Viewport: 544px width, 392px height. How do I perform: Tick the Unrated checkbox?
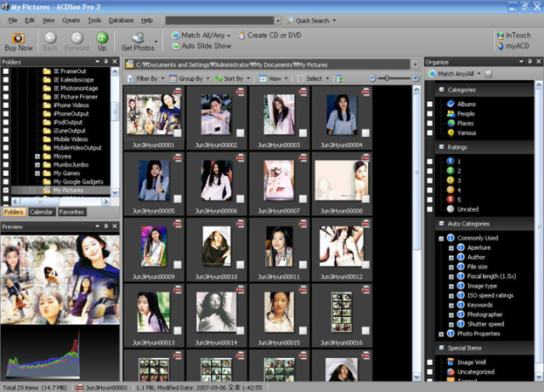click(429, 209)
